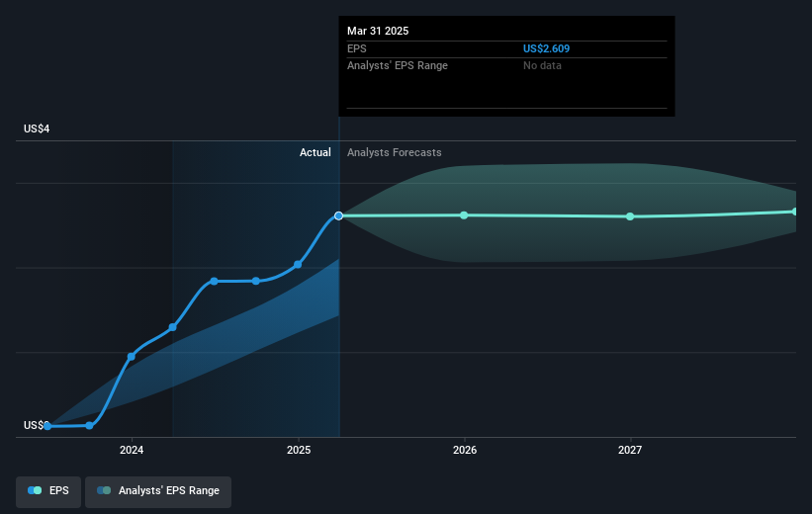Click the EPS legend color icon
Screen dimensions: 812x514
click(x=35, y=490)
